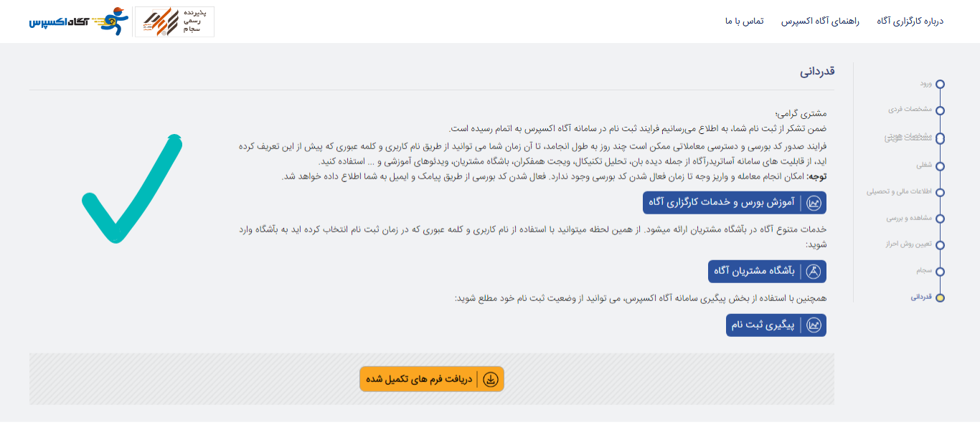Open راهنمای آگاه اکسپرس menu item
980x425 pixels.
pos(819,21)
